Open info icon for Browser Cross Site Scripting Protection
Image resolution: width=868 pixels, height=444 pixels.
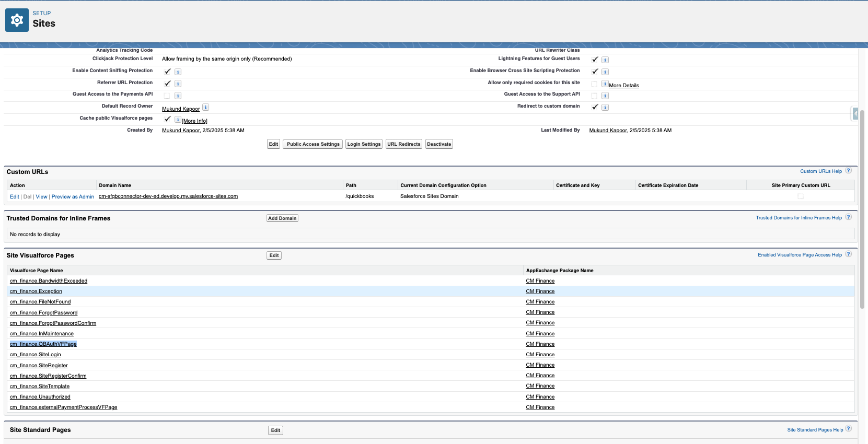[605, 72]
